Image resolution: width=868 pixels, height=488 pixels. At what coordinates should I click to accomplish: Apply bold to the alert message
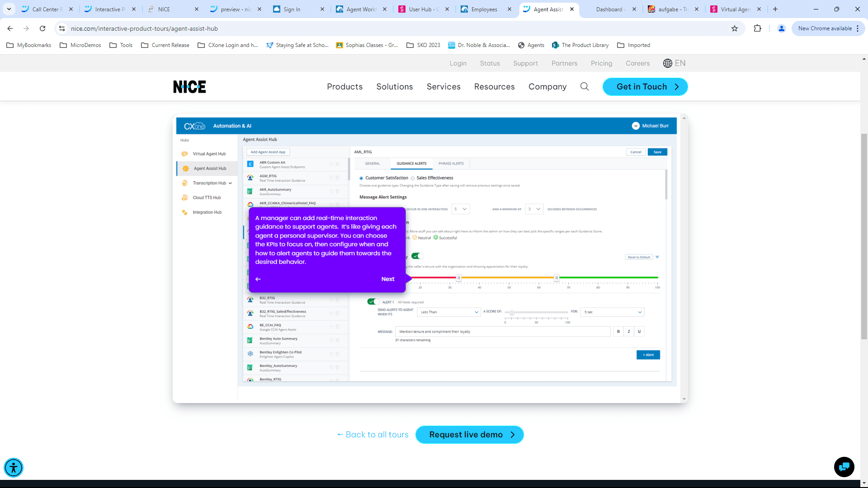[618, 332]
